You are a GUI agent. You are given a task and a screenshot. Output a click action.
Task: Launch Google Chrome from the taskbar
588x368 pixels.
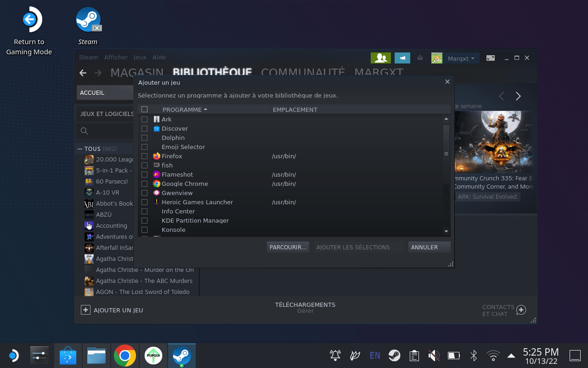(x=125, y=356)
